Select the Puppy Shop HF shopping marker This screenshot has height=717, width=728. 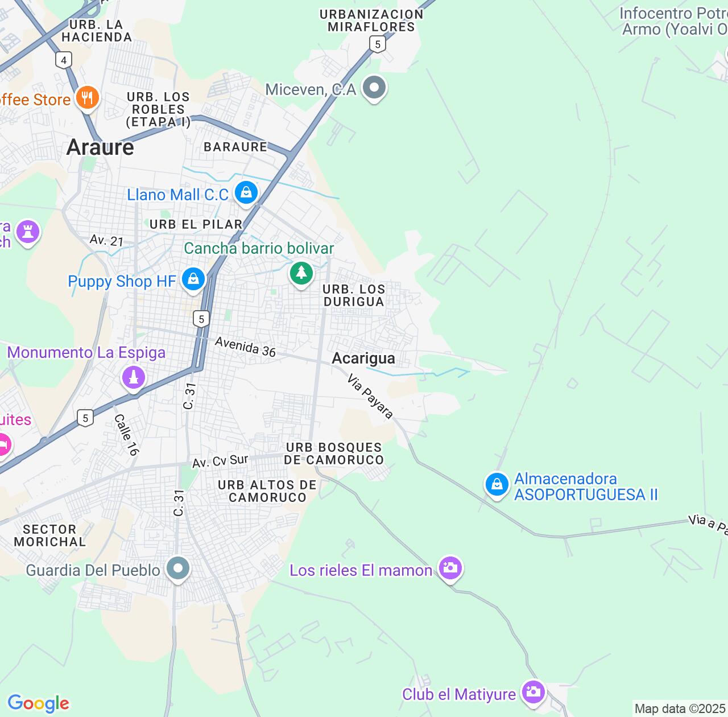(193, 279)
